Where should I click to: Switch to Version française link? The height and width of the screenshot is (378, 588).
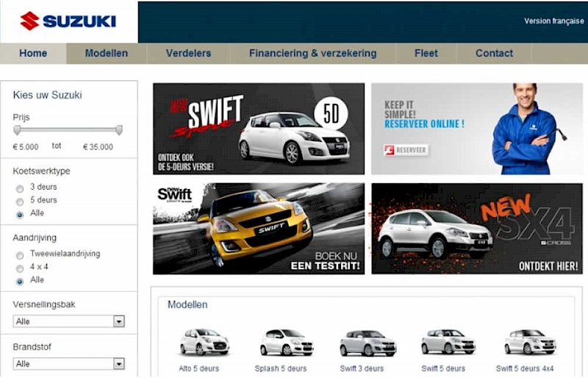(x=553, y=21)
